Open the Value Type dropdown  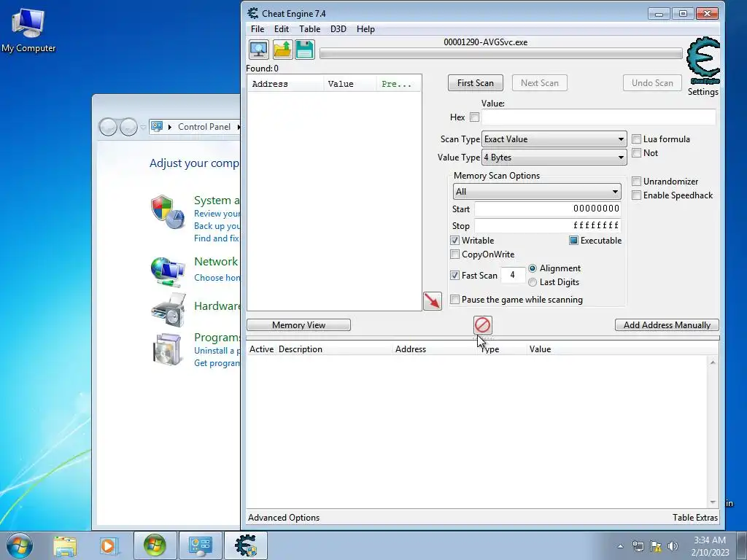[554, 157]
